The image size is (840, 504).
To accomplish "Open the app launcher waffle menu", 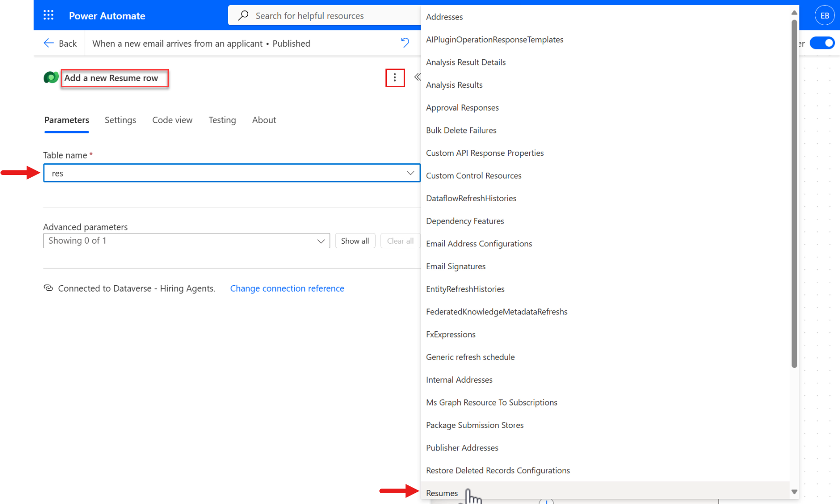I will click(x=48, y=15).
